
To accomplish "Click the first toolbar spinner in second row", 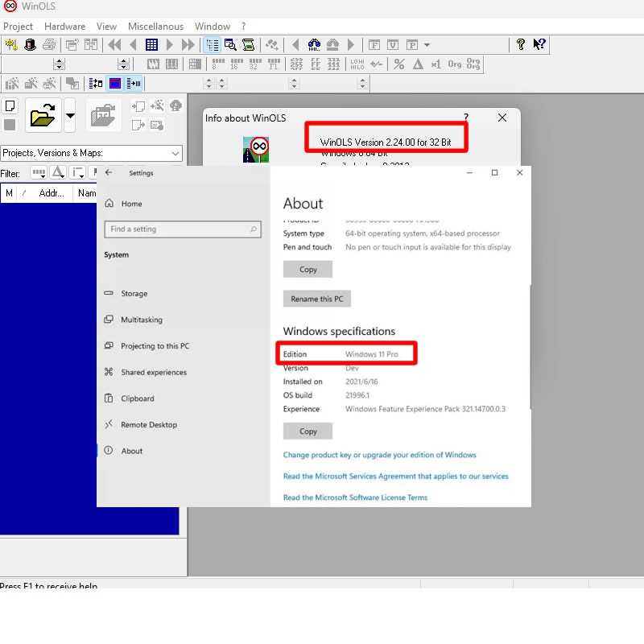I will click(x=59, y=64).
